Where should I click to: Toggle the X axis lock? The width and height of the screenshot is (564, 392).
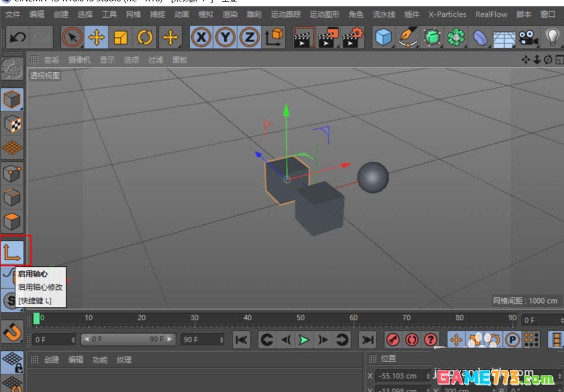[202, 37]
